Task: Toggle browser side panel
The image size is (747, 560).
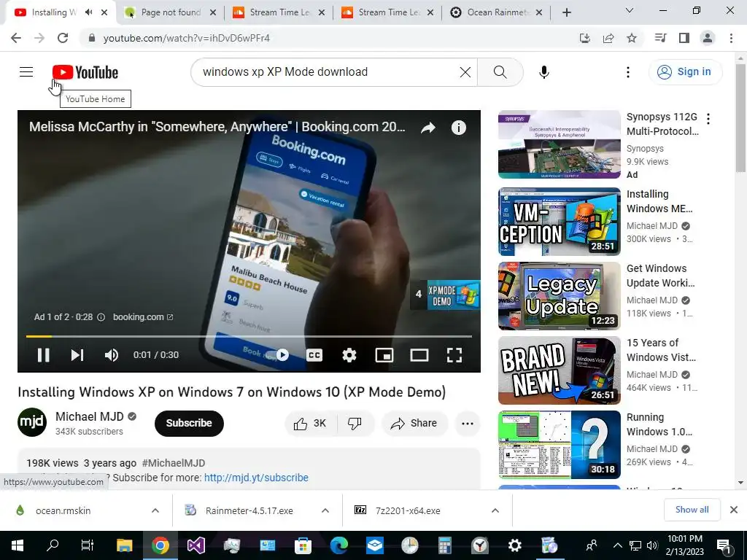Action: (684, 38)
